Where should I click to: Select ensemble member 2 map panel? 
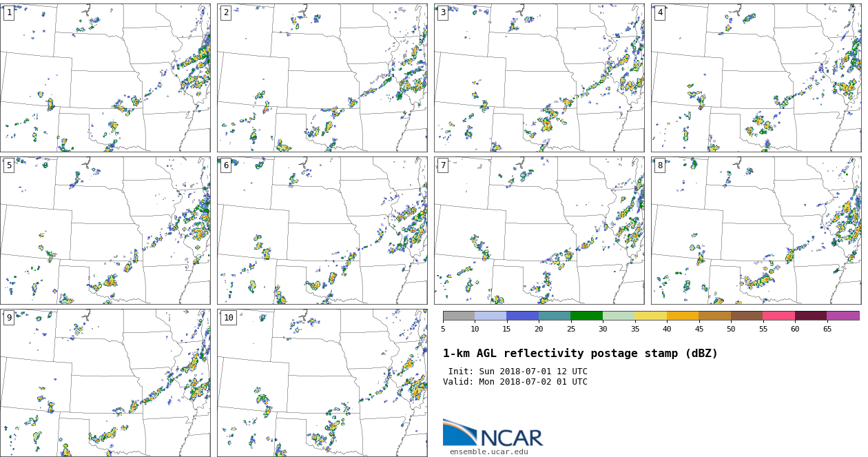pos(322,78)
